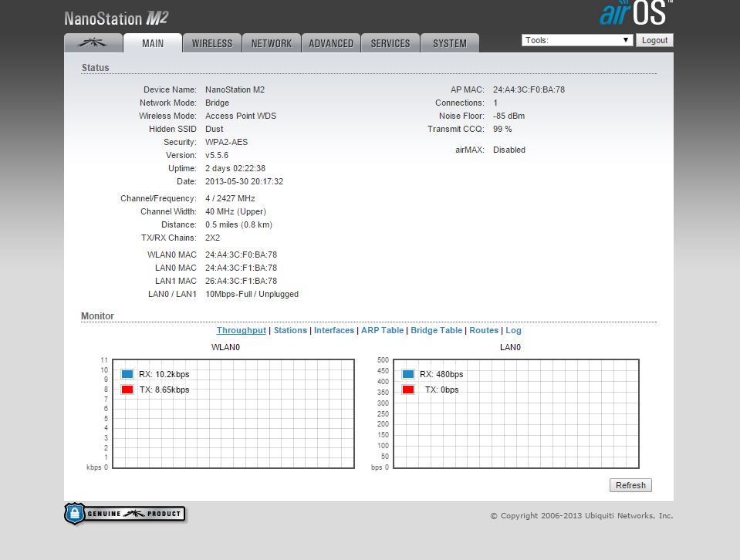Click inside the LAN0 throughput graph
Image resolution: width=740 pixels, height=560 pixels.
click(x=516, y=413)
